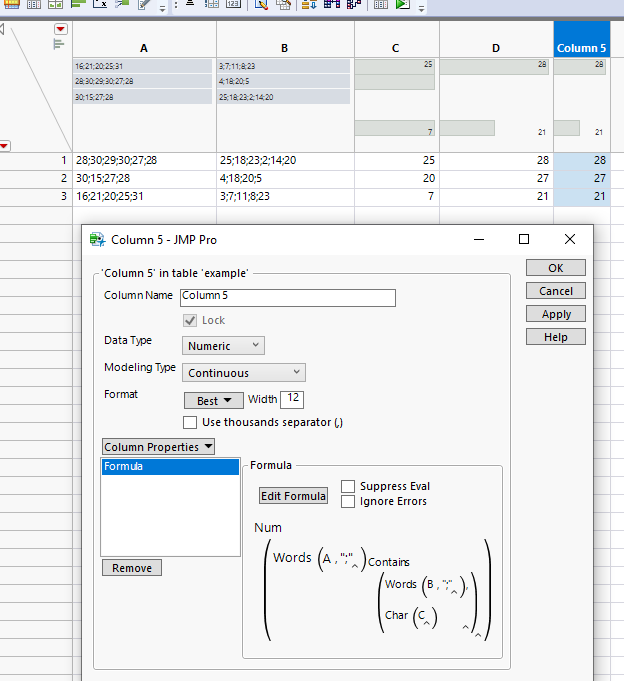Click the OK button
Viewport: 624px width, 681px height.
point(556,268)
